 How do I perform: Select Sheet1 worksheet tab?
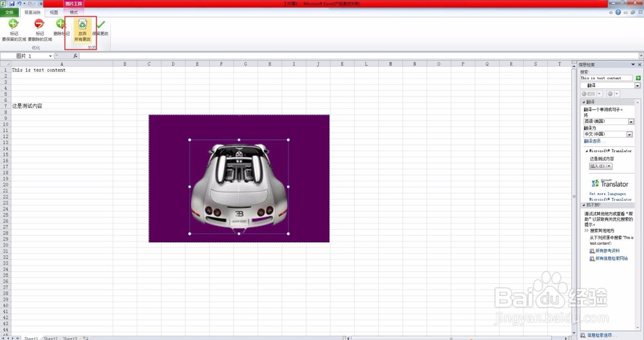coord(31,338)
